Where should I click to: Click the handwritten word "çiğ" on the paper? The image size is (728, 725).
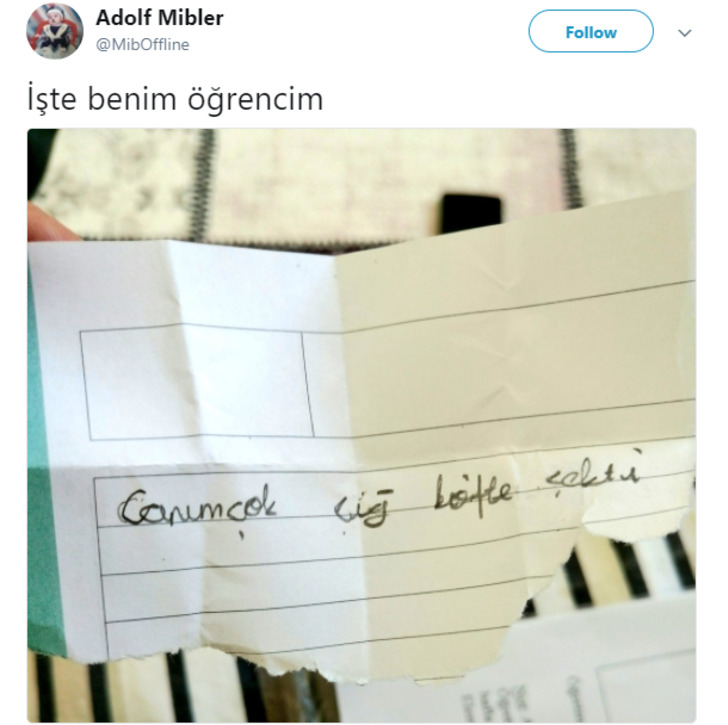pos(361,510)
